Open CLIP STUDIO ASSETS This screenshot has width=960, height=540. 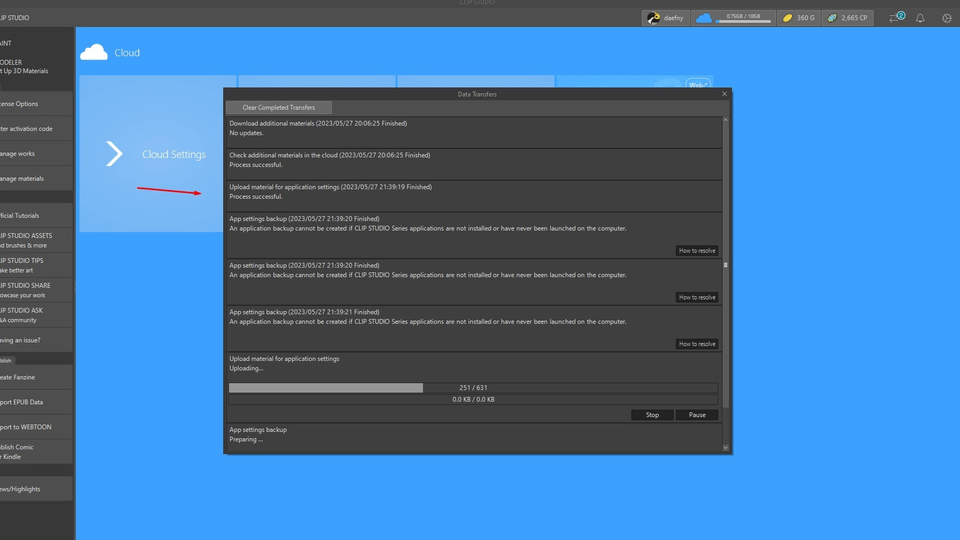(x=36, y=240)
